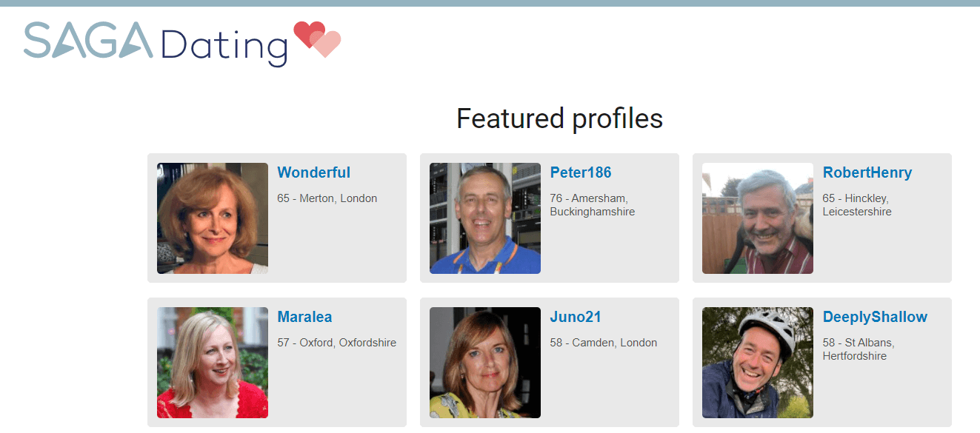
Task: Click Juno21's profile photo
Action: tap(485, 363)
